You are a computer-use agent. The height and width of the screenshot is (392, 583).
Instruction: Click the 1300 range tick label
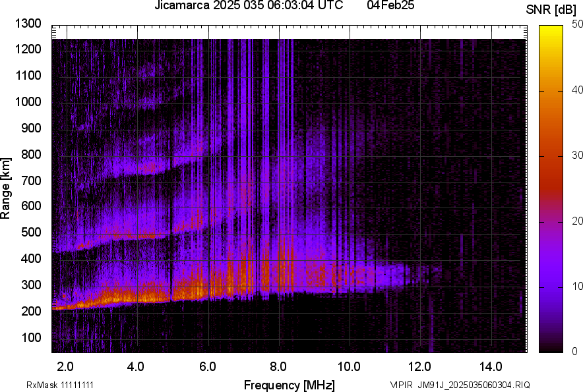(x=28, y=24)
